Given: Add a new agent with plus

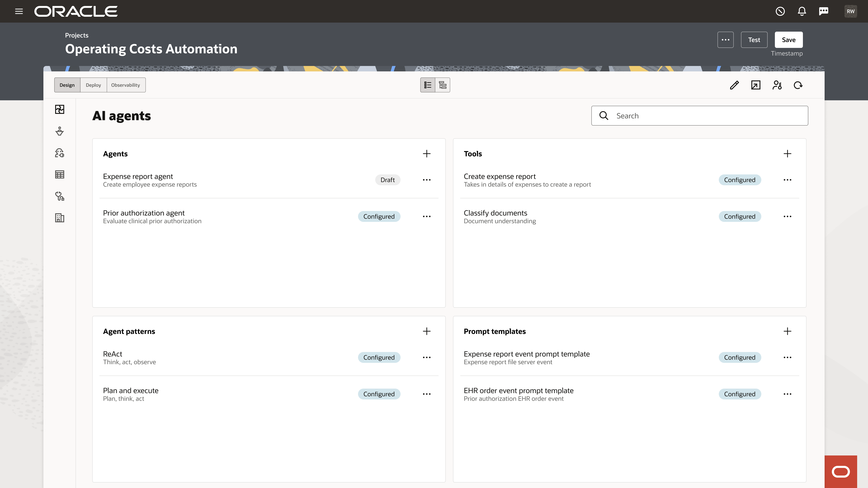Looking at the screenshot, I should click(x=427, y=154).
